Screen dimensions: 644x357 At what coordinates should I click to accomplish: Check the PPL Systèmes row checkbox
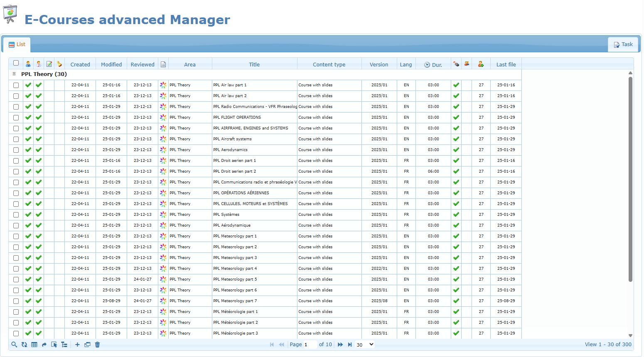pos(16,215)
